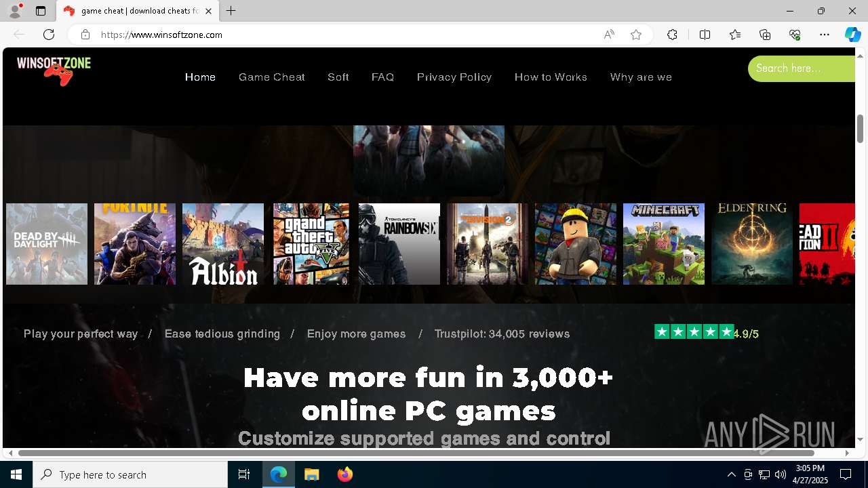Click the Search here field
Screen dimensions: 868x488
[x=802, y=68]
